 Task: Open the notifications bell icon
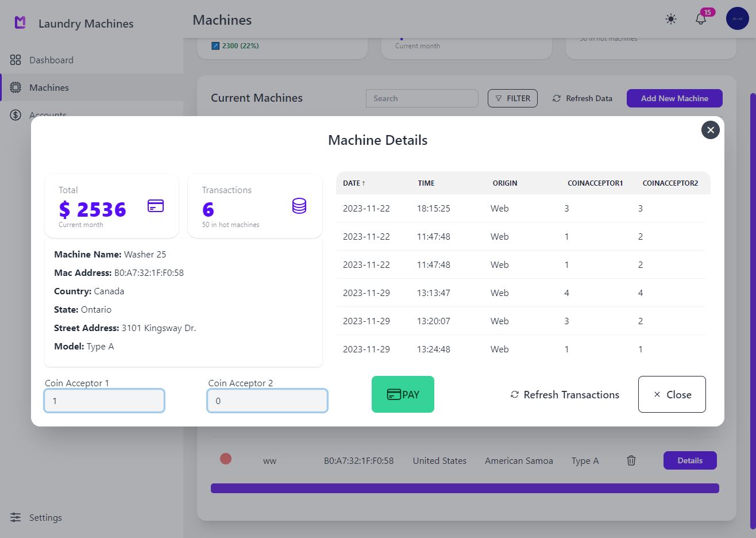[701, 19]
